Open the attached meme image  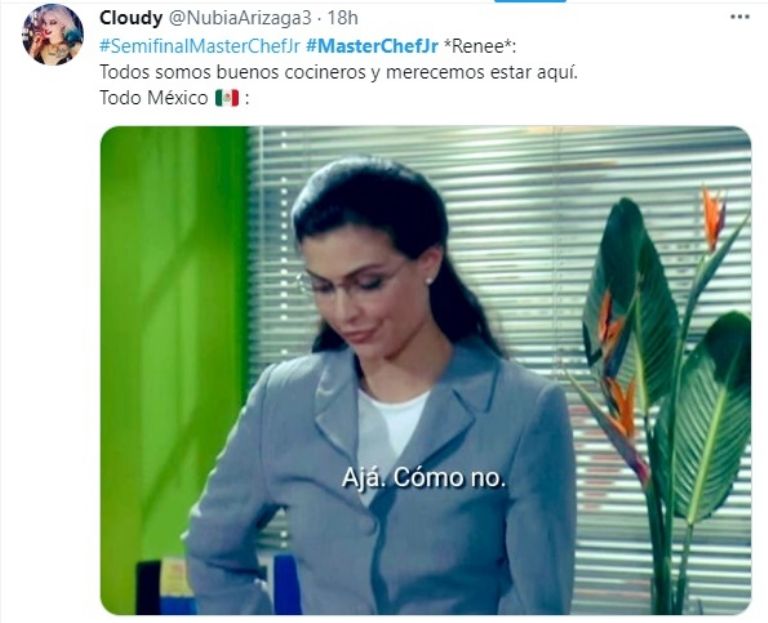click(x=426, y=370)
